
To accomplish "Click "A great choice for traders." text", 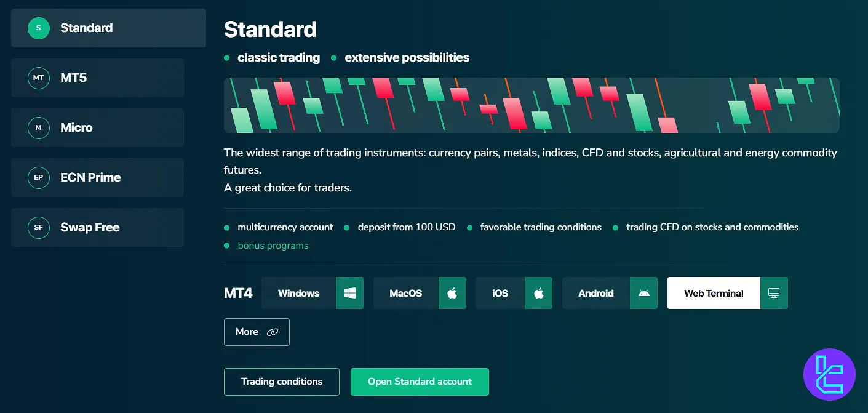I will 288,188.
